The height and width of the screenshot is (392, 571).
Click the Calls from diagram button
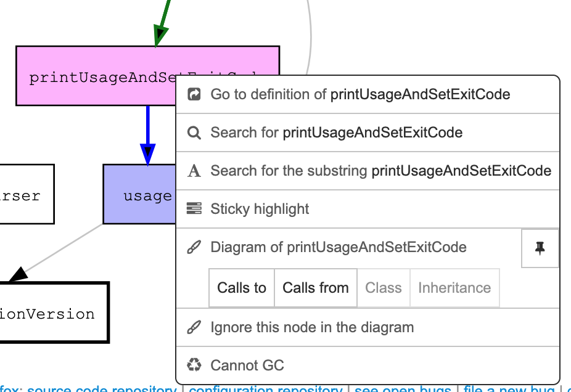(x=315, y=288)
